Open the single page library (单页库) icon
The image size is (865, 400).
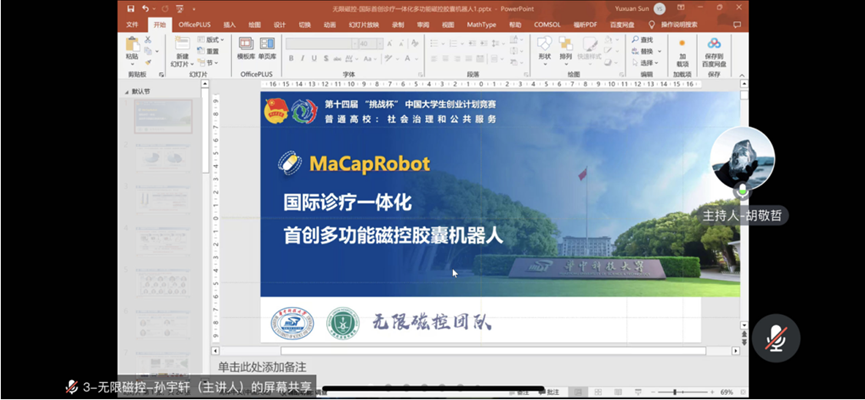(267, 48)
